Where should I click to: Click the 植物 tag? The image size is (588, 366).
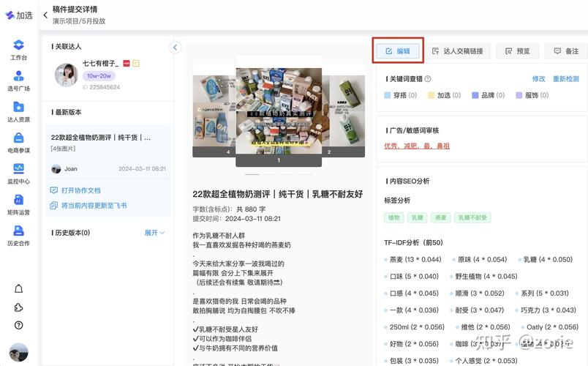[393, 217]
